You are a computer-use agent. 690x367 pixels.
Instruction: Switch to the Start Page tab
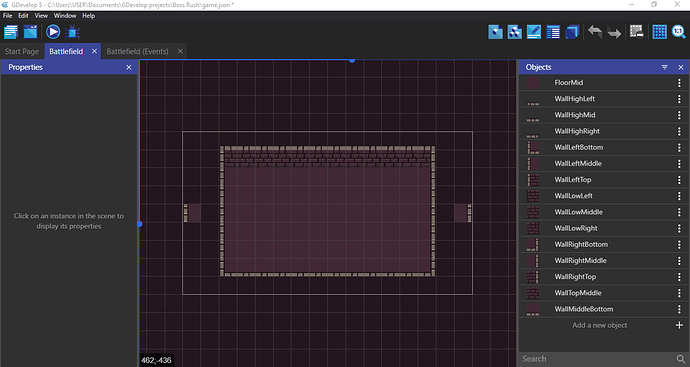coord(22,51)
